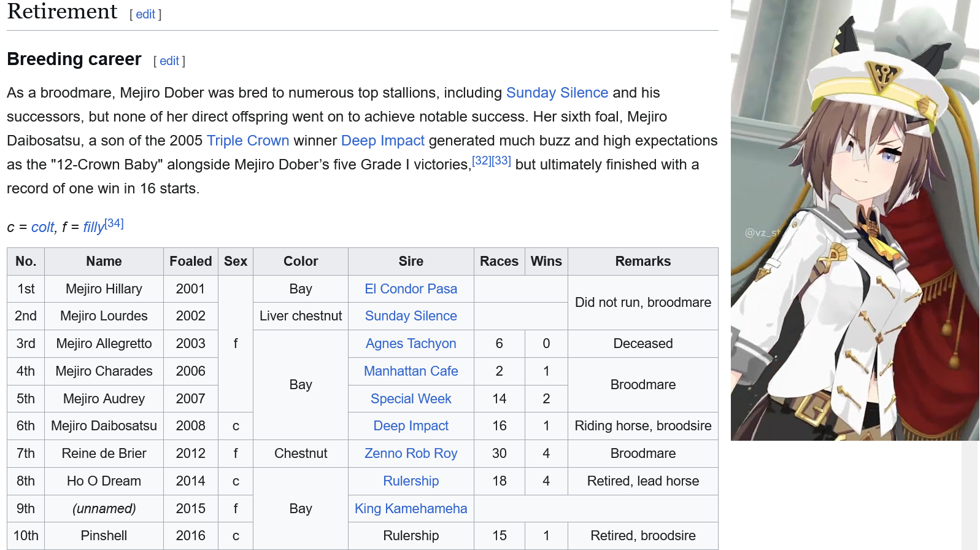Click the 30 races cell for Reine de Brier
The height and width of the screenshot is (550, 980).
[500, 454]
